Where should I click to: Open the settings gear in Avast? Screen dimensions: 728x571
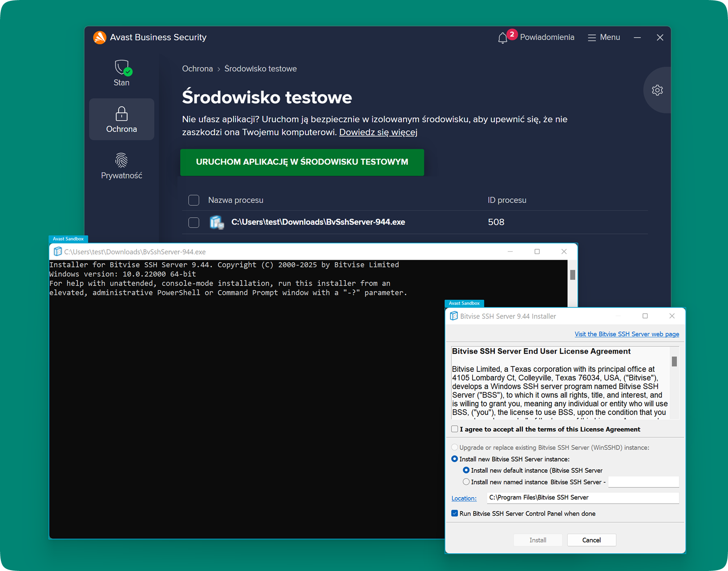coord(657,90)
